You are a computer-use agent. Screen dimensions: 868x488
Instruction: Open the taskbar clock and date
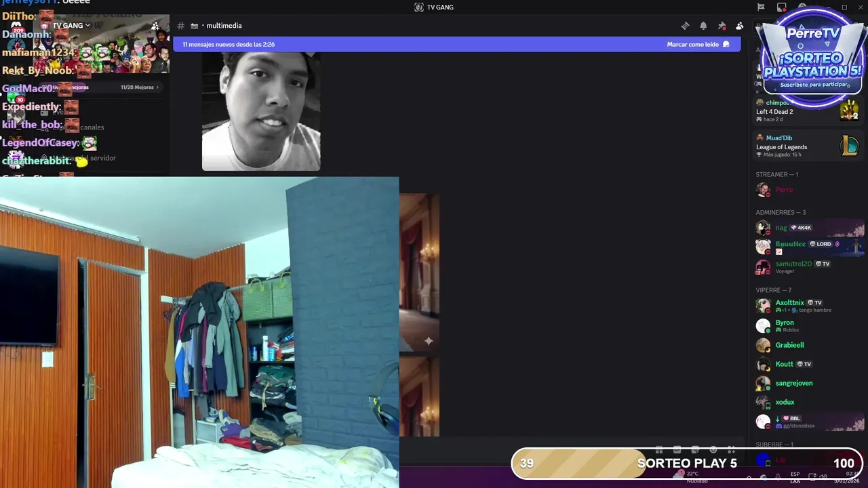pyautogui.click(x=848, y=477)
